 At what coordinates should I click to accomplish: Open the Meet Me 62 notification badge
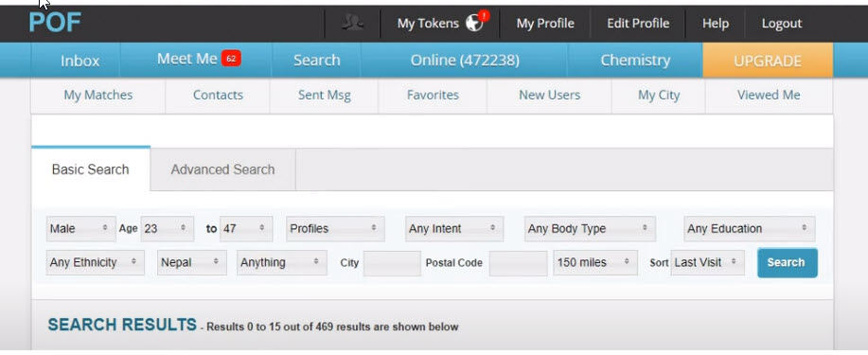pyautogui.click(x=231, y=58)
